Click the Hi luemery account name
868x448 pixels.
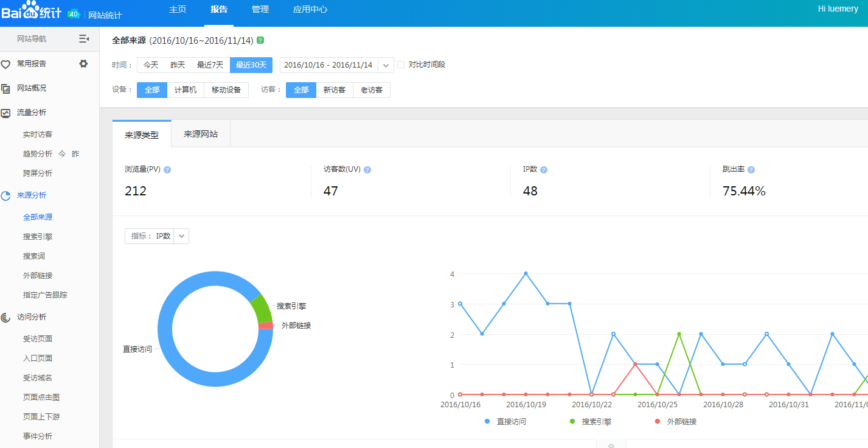838,9
